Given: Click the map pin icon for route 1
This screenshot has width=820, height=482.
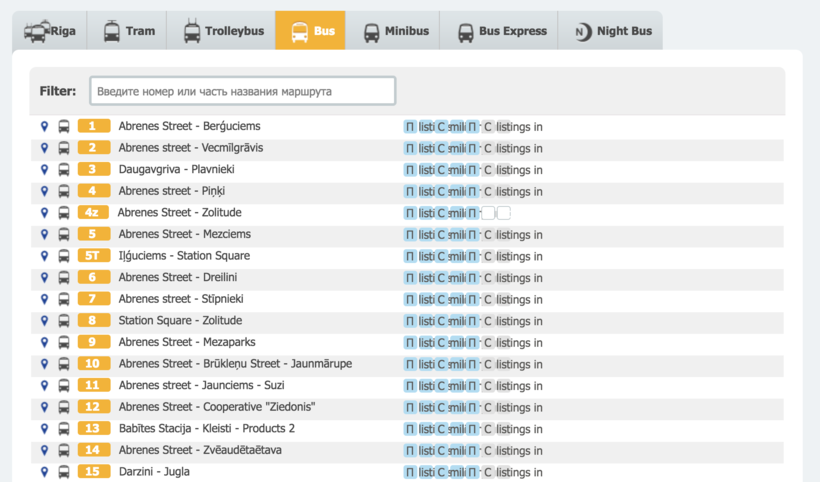Looking at the screenshot, I should click(44, 127).
